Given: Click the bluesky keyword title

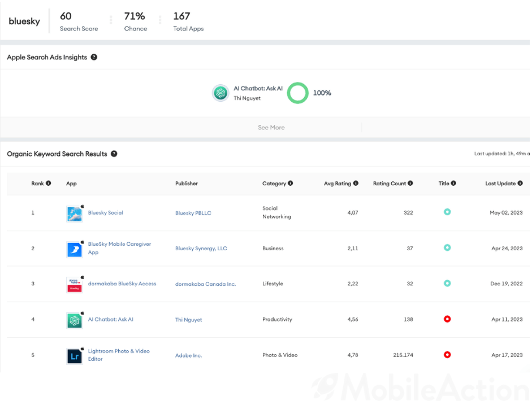Looking at the screenshot, I should 24,21.
